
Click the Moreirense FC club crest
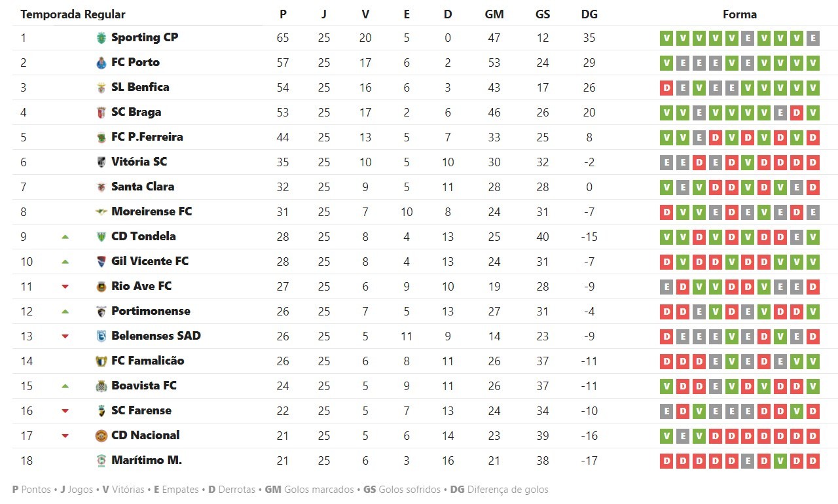101,212
